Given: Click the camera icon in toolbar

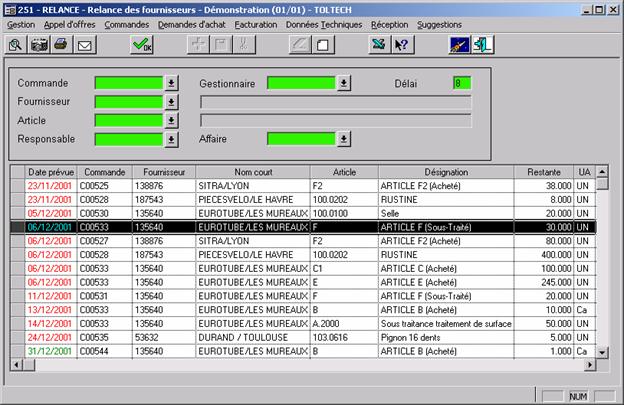Looking at the screenshot, I should pyautogui.click(x=39, y=45).
